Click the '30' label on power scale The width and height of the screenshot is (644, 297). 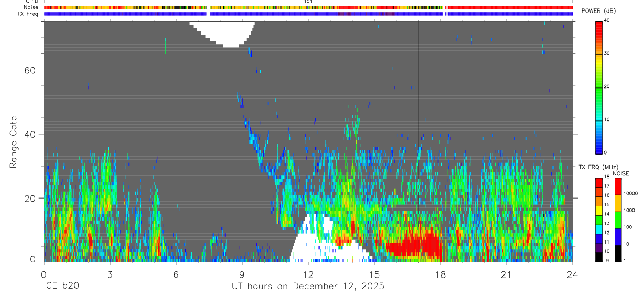click(x=607, y=54)
